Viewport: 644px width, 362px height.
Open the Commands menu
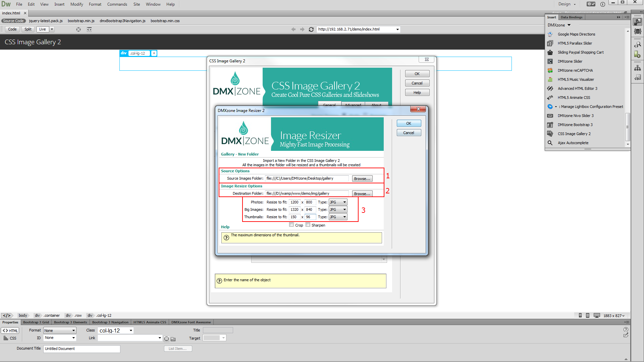click(117, 4)
